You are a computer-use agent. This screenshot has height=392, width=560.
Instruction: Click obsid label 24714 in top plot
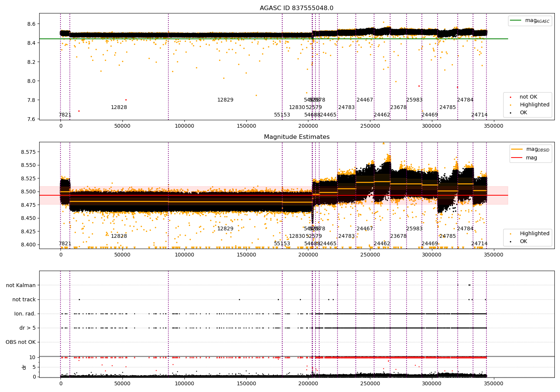(x=479, y=115)
